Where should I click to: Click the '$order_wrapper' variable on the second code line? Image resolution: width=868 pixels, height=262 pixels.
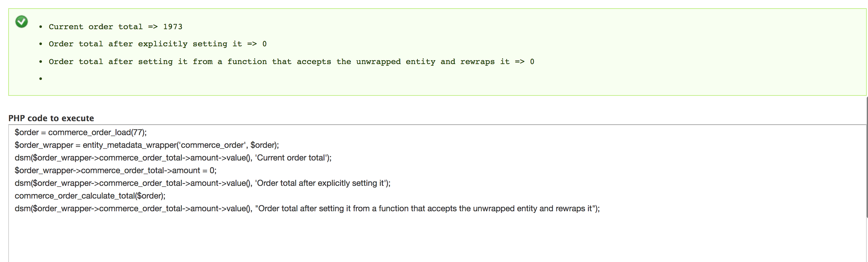point(44,145)
